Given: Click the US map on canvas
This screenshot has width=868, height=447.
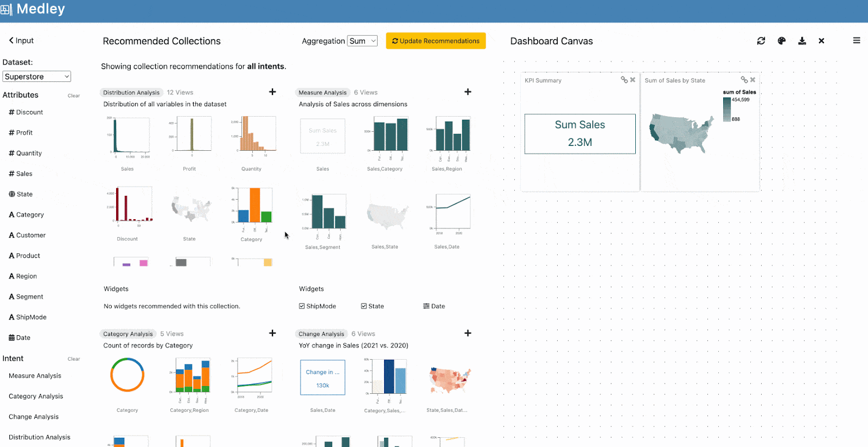Looking at the screenshot, I should pos(682,133).
